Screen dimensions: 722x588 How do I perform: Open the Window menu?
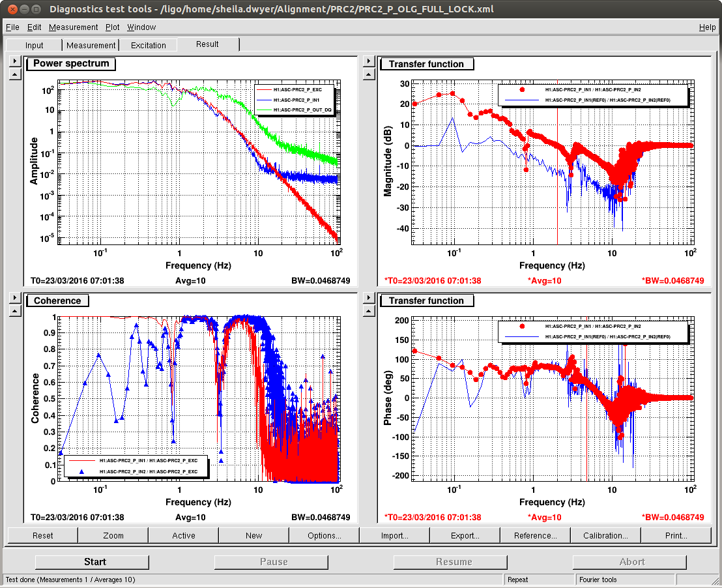141,27
